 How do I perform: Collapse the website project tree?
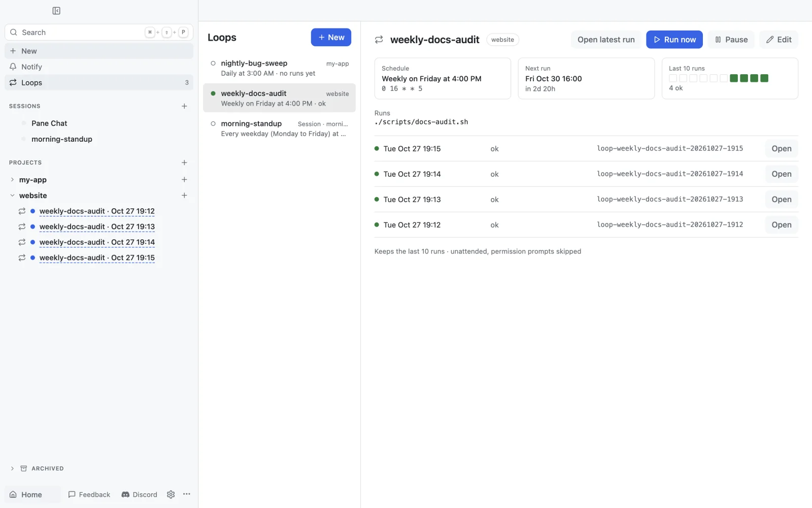tap(12, 196)
